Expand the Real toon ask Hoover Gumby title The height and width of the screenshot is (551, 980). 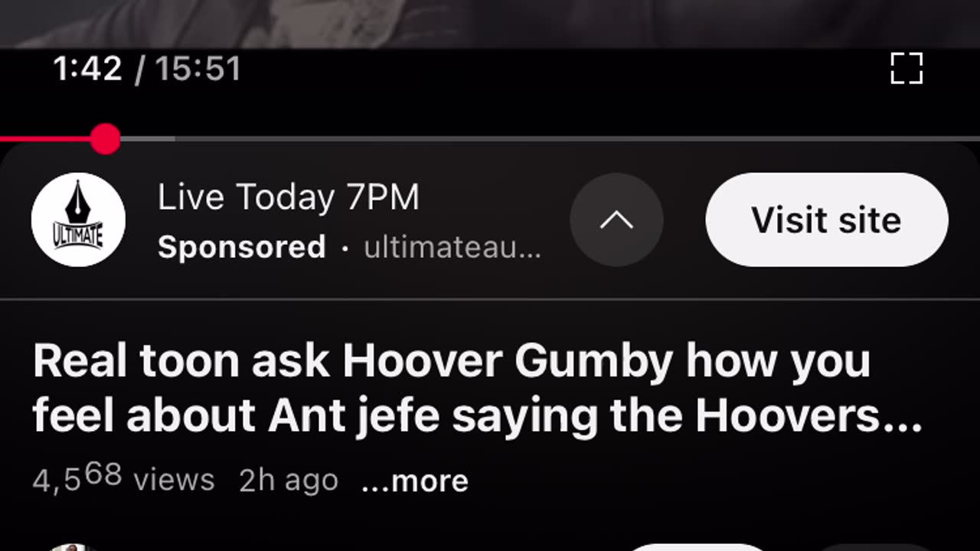click(x=477, y=388)
